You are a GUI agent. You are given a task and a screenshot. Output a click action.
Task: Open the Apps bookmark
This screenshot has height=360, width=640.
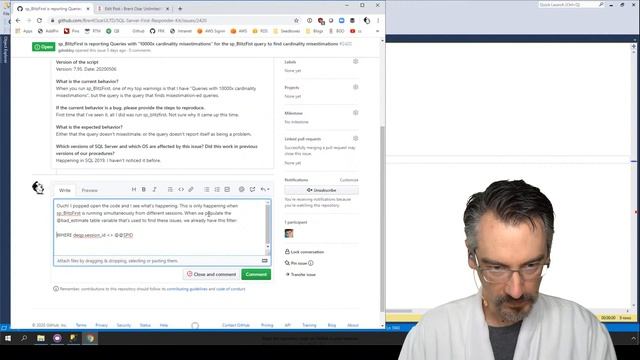point(24,31)
